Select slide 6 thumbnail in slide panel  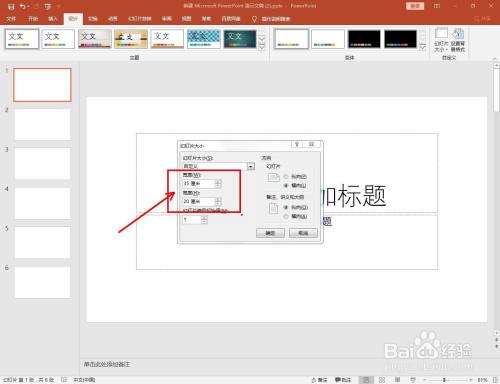tap(42, 282)
